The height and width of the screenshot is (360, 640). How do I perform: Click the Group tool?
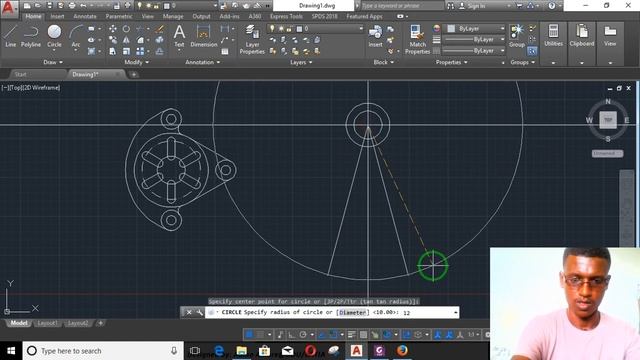coord(516,36)
